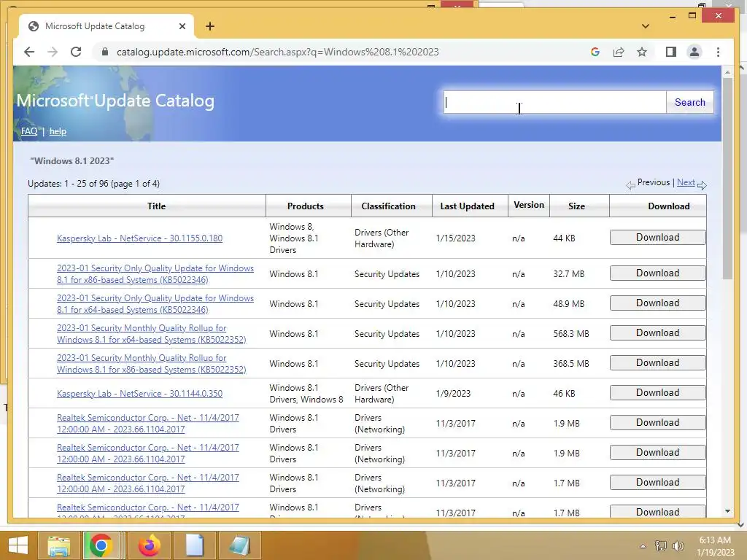Click the next-page arrow icon
The height and width of the screenshot is (560, 747).
click(x=702, y=185)
